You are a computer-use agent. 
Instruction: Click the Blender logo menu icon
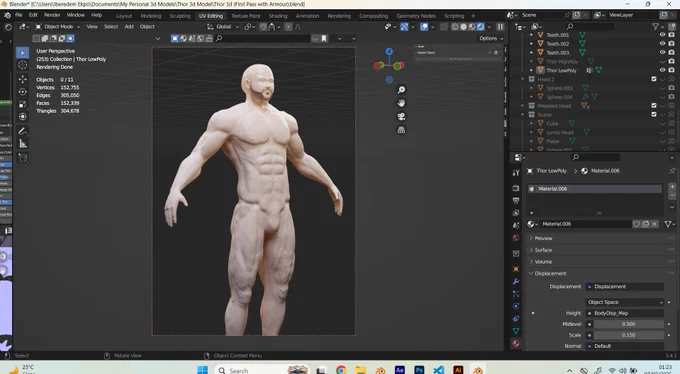pyautogui.click(x=7, y=15)
